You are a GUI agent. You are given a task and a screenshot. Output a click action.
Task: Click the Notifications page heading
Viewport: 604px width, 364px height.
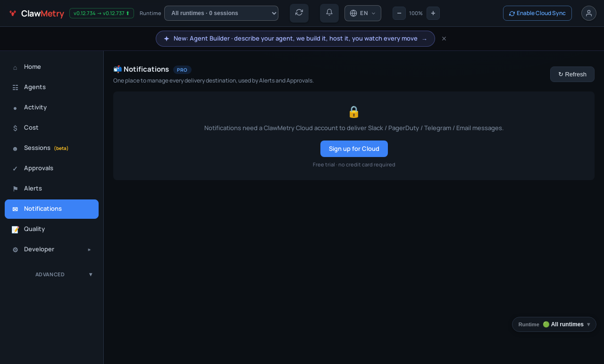[x=146, y=69]
